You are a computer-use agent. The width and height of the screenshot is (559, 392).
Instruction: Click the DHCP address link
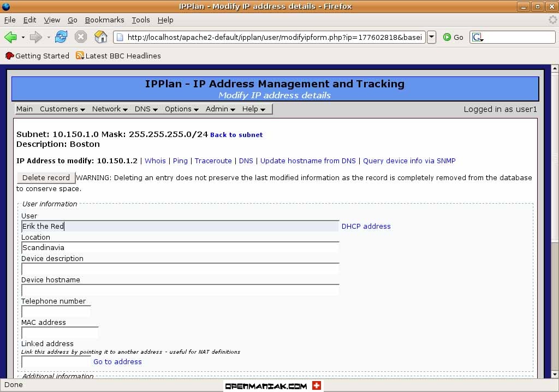(366, 227)
